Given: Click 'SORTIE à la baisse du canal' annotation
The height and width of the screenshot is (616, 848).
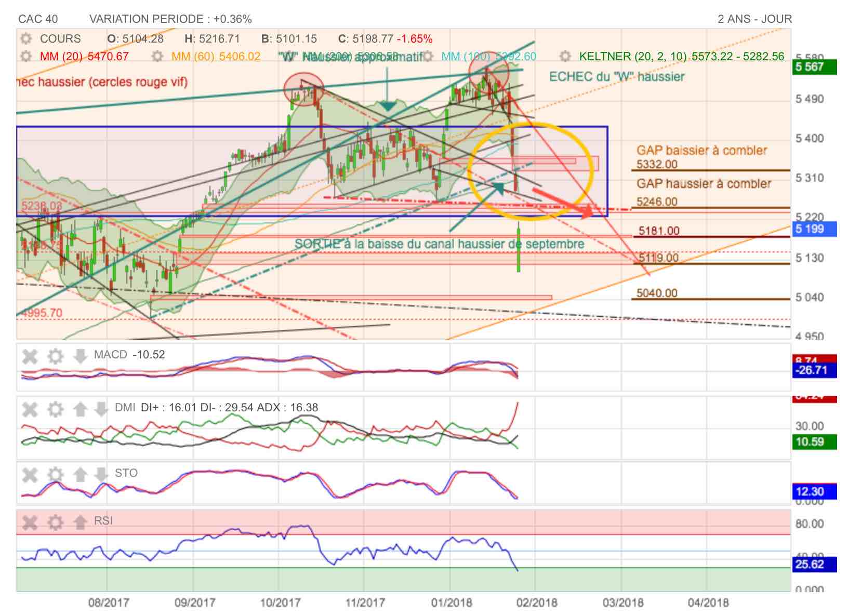Looking at the screenshot, I should 439,244.
